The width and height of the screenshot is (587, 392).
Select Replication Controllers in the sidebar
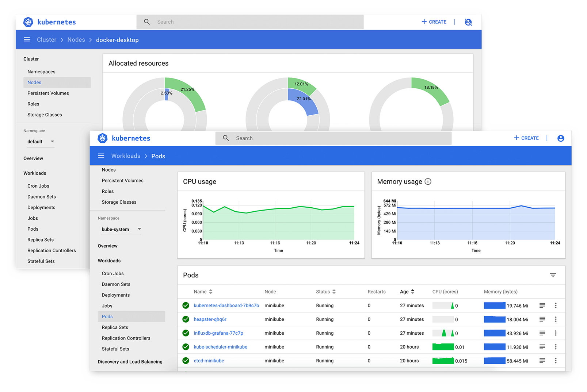(126, 338)
